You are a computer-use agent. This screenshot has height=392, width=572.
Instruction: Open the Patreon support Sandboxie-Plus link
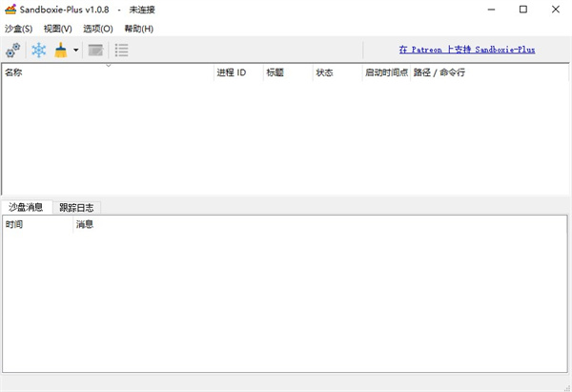[x=467, y=50]
